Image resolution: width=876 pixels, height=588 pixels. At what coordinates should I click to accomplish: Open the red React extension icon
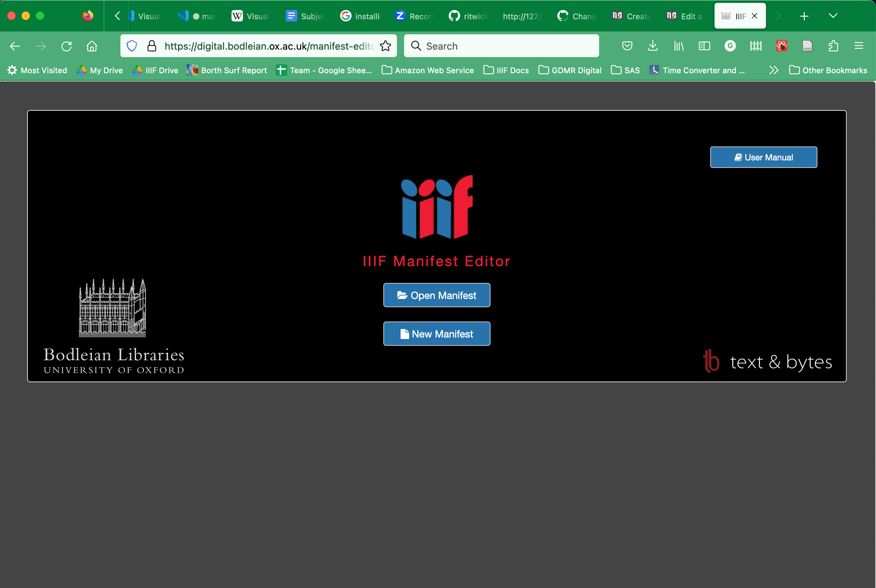click(x=781, y=46)
